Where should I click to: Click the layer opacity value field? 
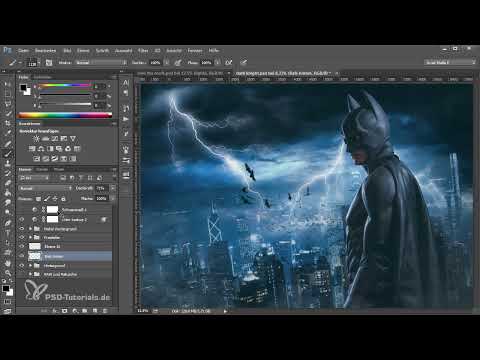pos(101,188)
